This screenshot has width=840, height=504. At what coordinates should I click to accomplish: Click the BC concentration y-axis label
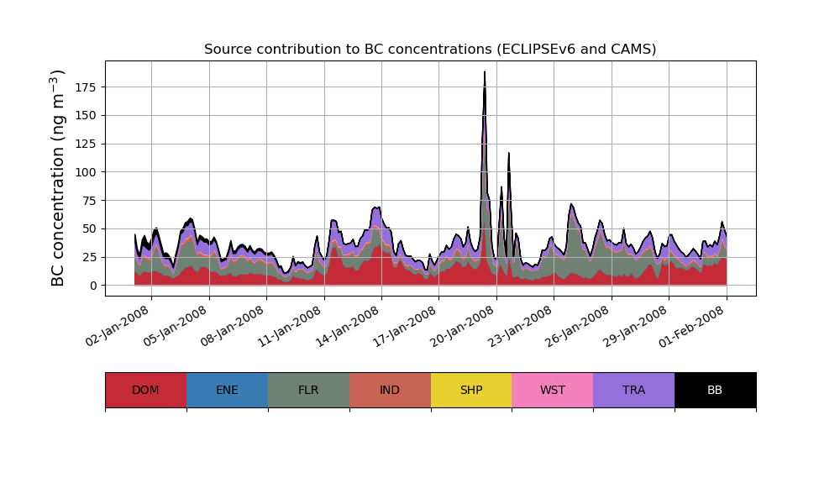pyautogui.click(x=58, y=178)
